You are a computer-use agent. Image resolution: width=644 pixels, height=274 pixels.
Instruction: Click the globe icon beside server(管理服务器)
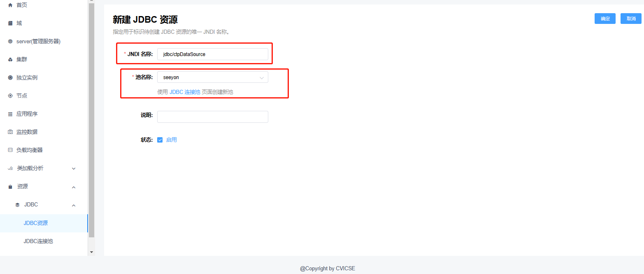[10, 41]
